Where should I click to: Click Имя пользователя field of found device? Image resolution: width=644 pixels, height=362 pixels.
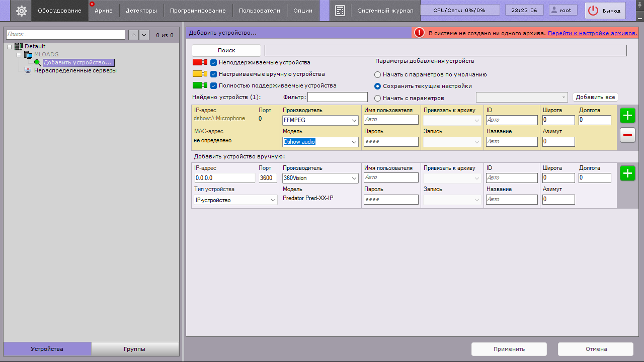[x=391, y=120]
